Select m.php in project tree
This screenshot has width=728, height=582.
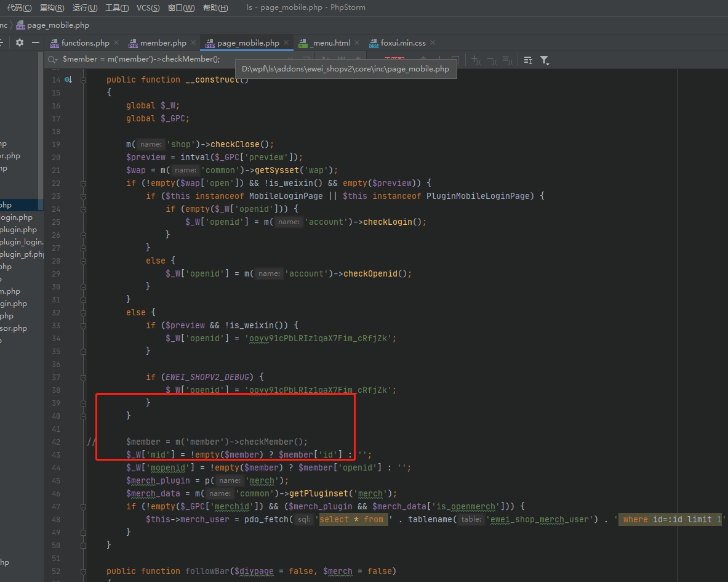click(x=10, y=291)
